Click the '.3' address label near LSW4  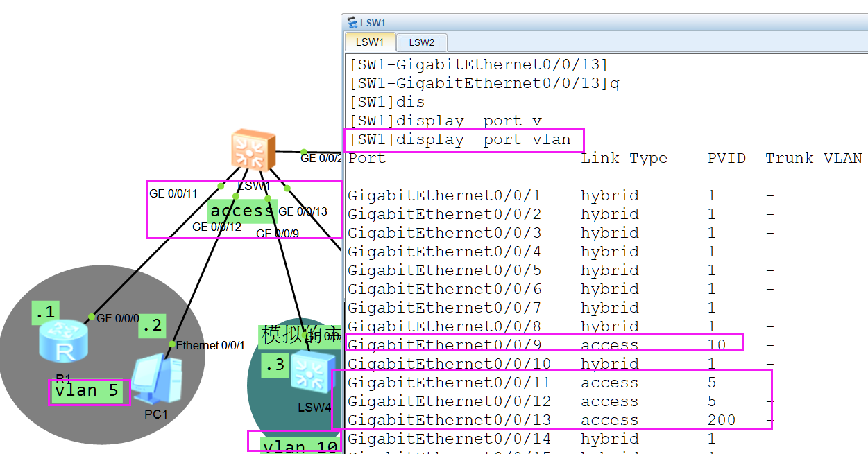[x=275, y=365]
